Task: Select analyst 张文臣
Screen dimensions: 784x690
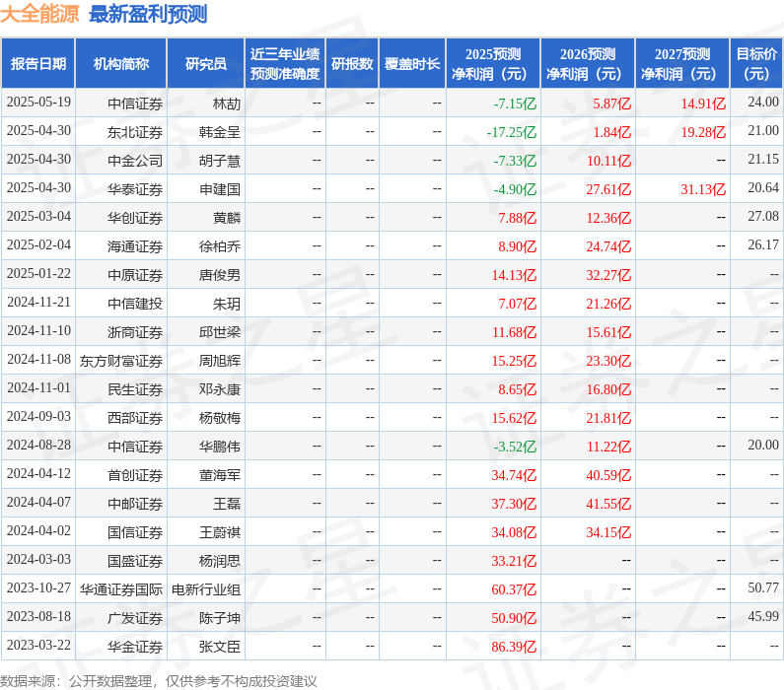Action: tap(220, 647)
